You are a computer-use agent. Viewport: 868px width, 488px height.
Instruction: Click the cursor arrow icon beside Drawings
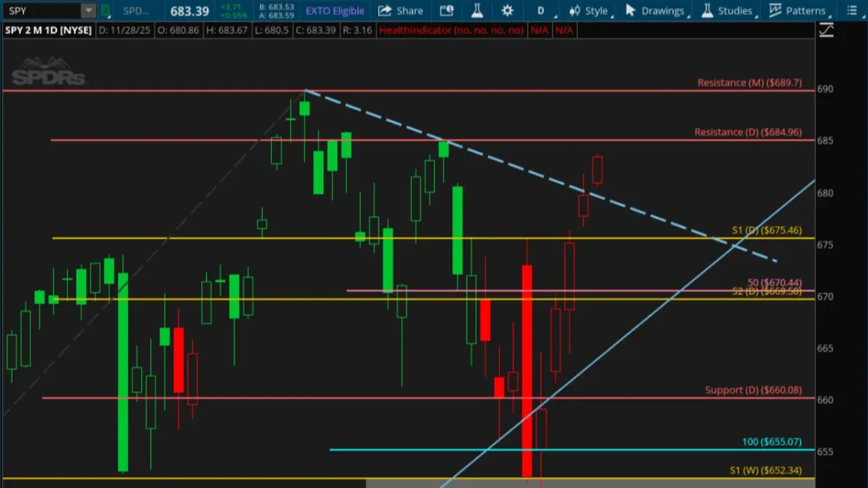pos(630,11)
